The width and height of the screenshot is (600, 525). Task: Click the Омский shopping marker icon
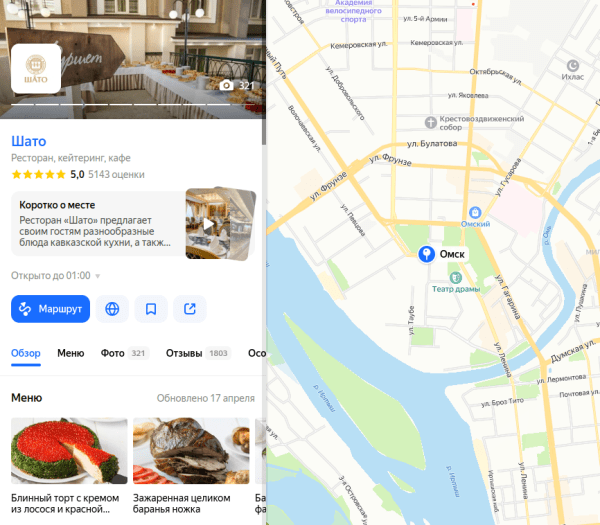coord(475,212)
